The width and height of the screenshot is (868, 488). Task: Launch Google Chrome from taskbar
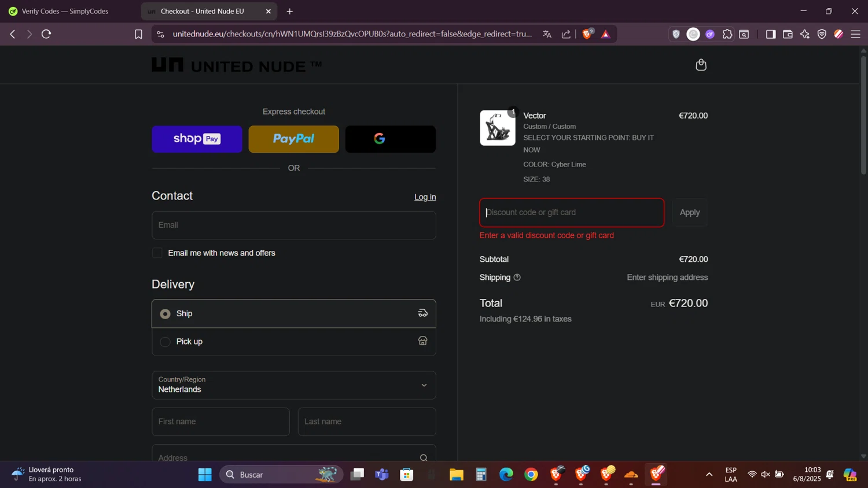531,475
